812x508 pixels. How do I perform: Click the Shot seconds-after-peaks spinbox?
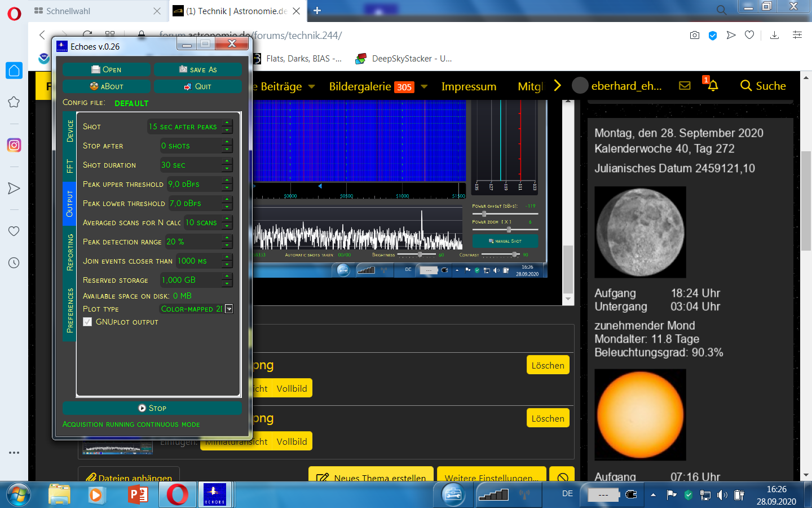pos(189,126)
